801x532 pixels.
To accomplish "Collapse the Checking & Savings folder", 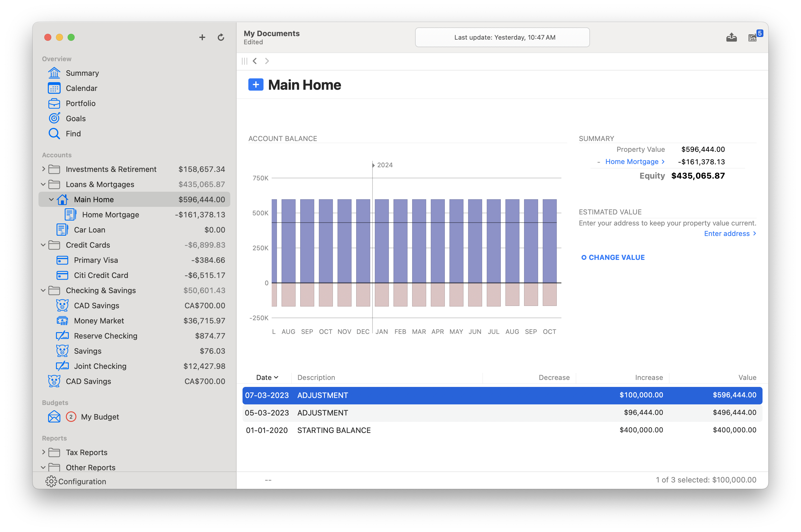I will click(x=43, y=290).
